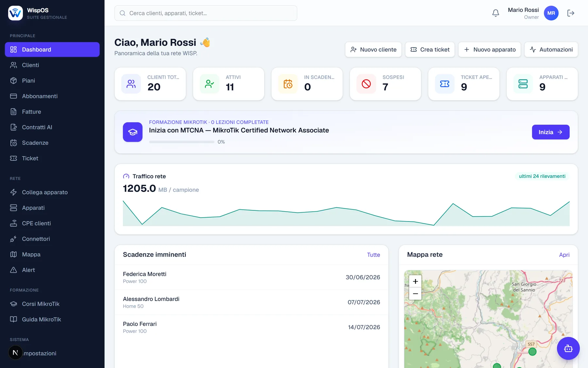Click Apri link on Mappa rete
The height and width of the screenshot is (368, 588).
click(564, 255)
